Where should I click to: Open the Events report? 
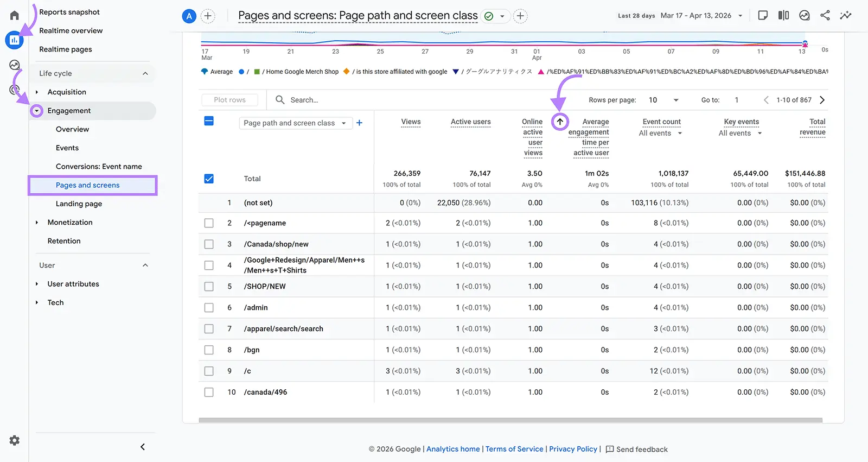(67, 148)
